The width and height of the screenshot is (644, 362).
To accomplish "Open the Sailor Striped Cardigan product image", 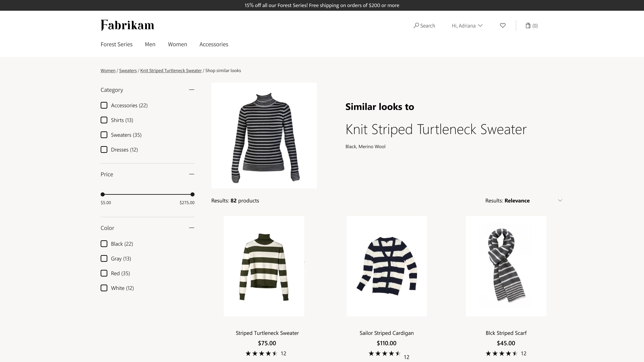I will (387, 266).
